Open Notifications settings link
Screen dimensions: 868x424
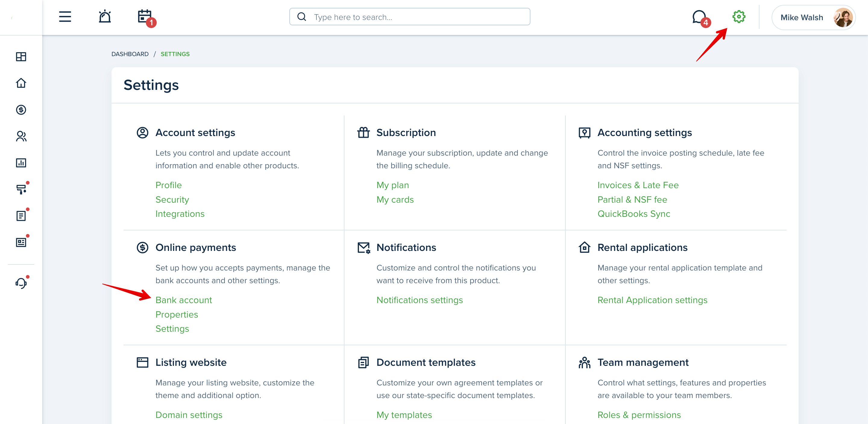coord(420,300)
